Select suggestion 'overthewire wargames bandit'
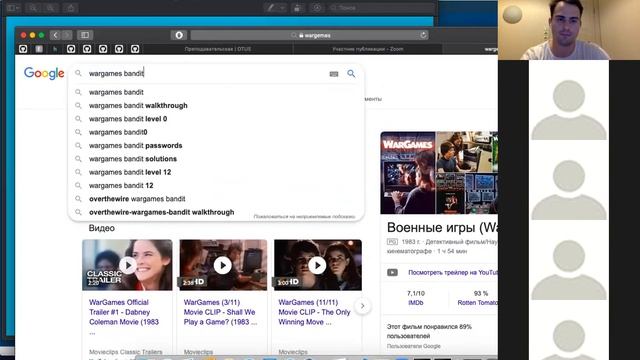The image size is (640, 360). click(216, 199)
